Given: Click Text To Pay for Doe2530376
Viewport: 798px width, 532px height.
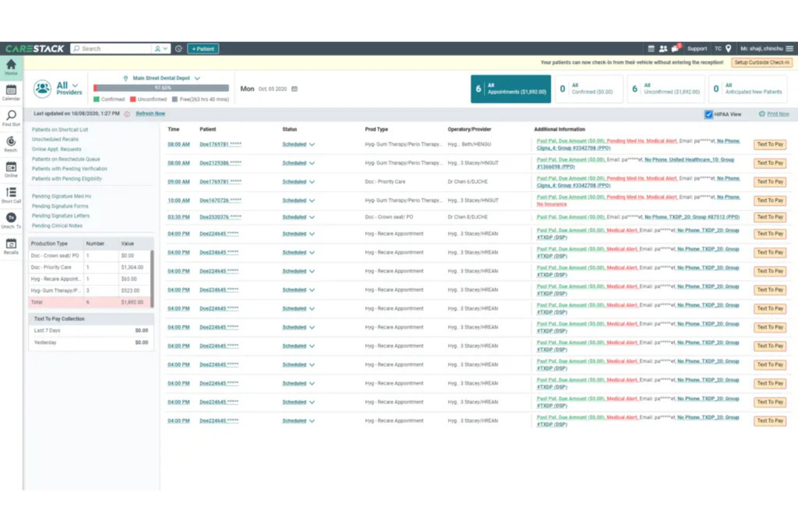Looking at the screenshot, I should [769, 217].
